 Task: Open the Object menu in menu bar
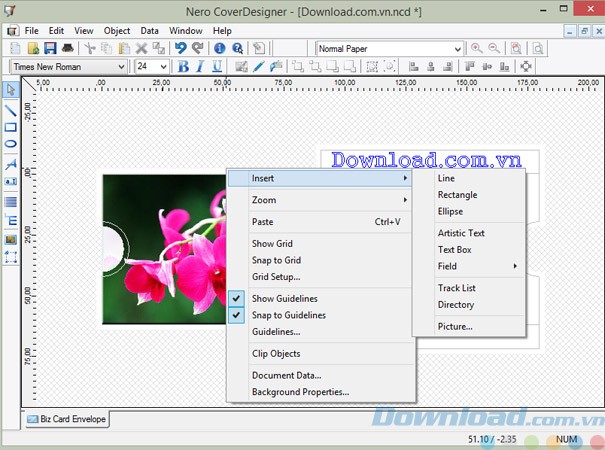coord(116,31)
